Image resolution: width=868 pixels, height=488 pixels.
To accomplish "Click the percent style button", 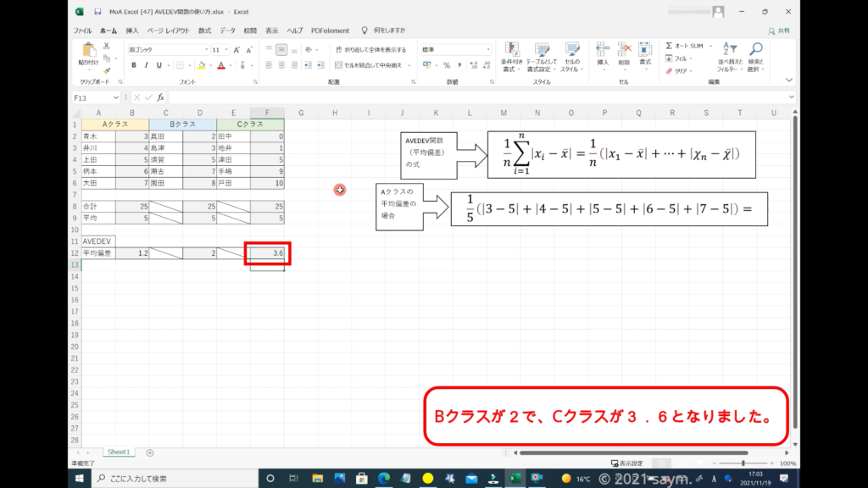I will [x=446, y=65].
